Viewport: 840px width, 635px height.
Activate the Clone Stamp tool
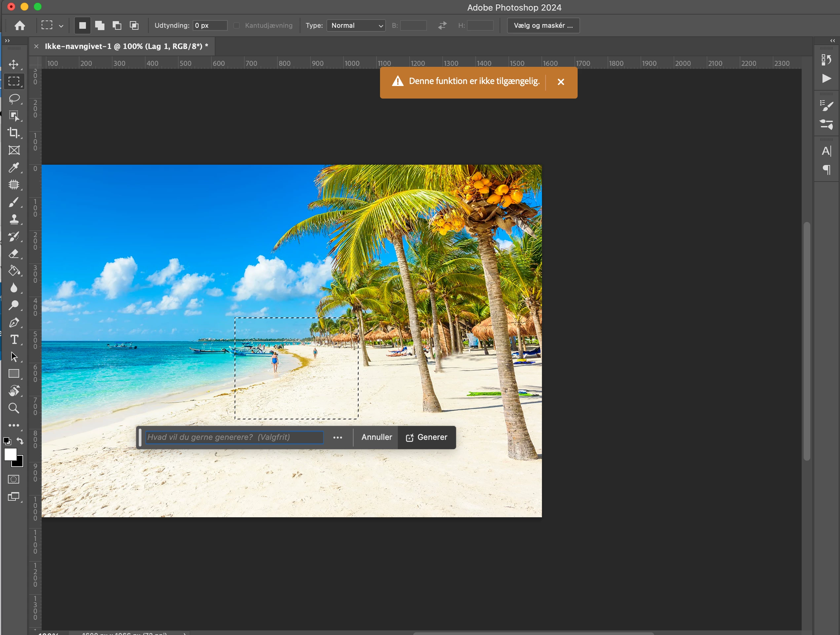14,219
